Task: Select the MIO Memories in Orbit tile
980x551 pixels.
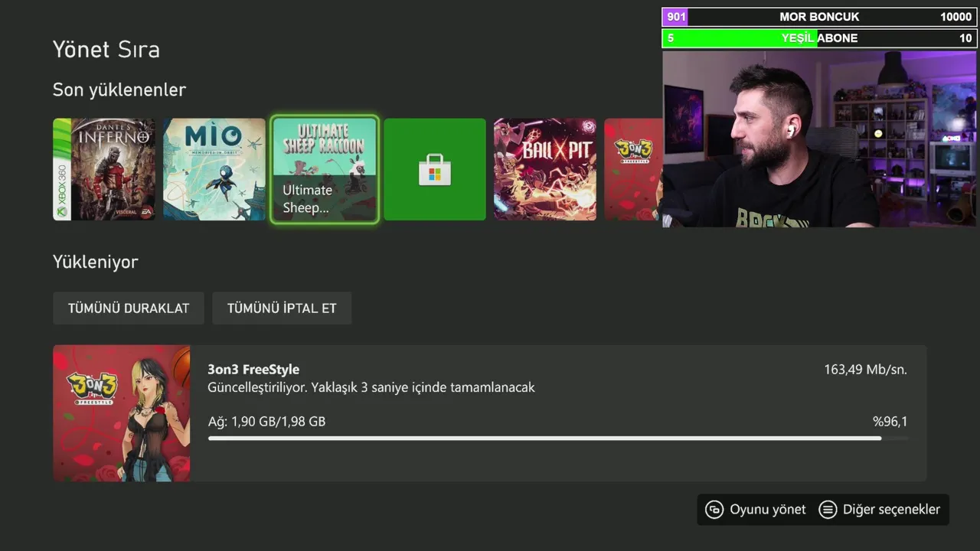Action: click(214, 169)
